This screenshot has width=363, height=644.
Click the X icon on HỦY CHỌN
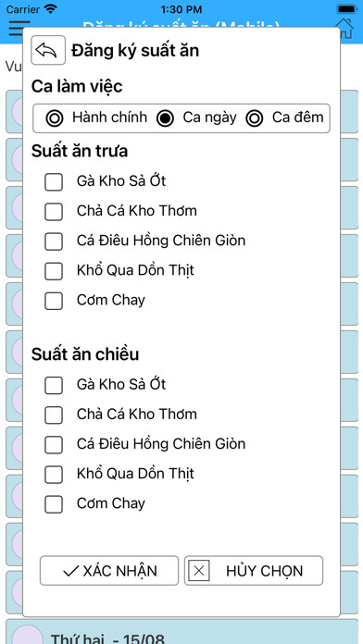pyautogui.click(x=199, y=571)
